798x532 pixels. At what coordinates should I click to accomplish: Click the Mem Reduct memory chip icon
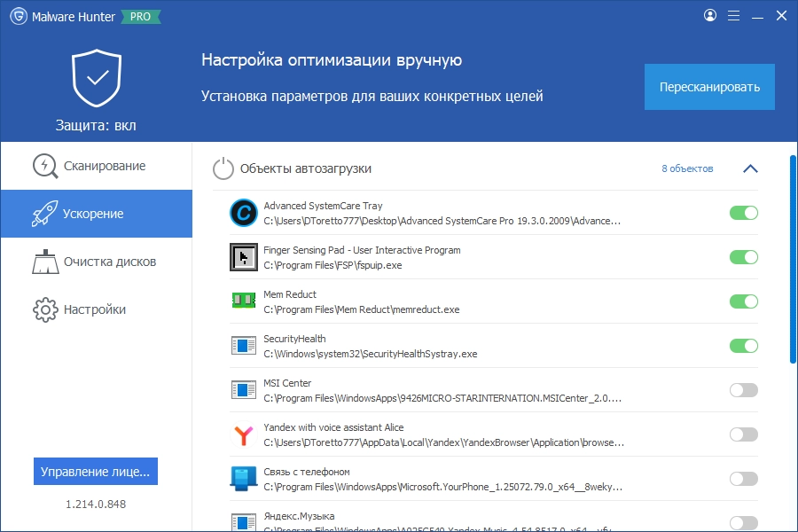pyautogui.click(x=244, y=301)
